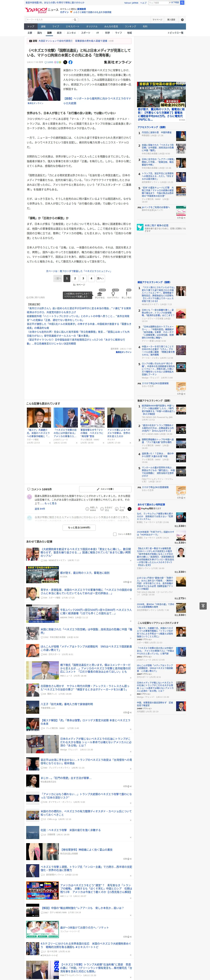Expand first comment with もっと見る
The width and height of the screenshot is (210, 980).
pyautogui.click(x=51, y=503)
